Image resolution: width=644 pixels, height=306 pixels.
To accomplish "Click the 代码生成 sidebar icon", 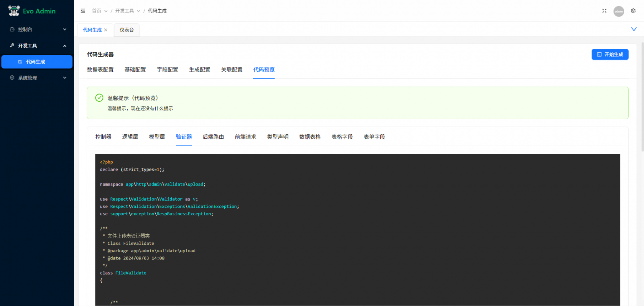I will tap(20, 62).
